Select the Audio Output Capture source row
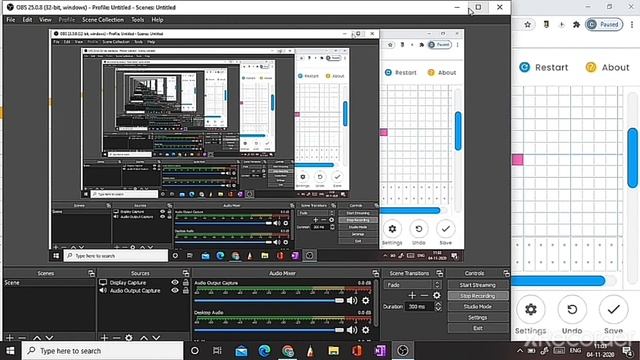This screenshot has width=640, height=360. click(144, 291)
